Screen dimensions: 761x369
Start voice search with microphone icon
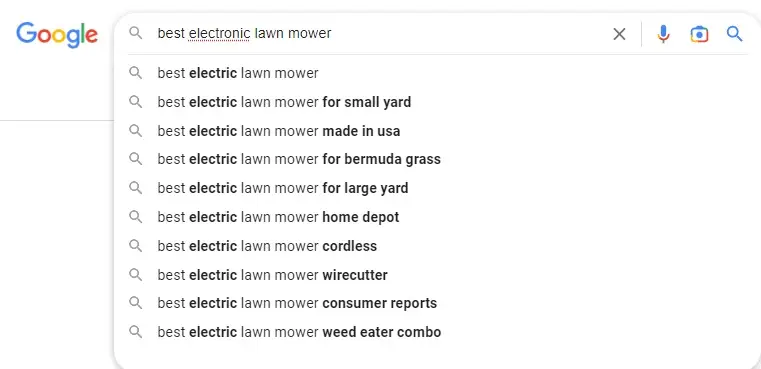coord(663,34)
